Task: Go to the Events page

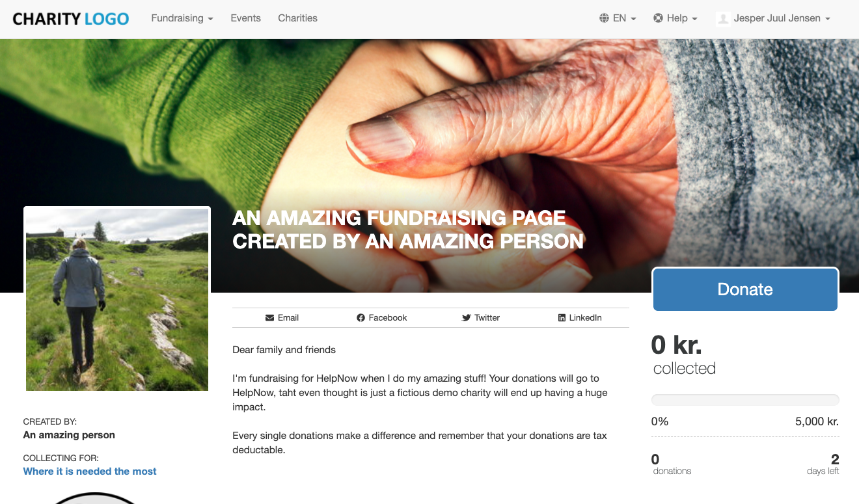Action: pyautogui.click(x=245, y=18)
